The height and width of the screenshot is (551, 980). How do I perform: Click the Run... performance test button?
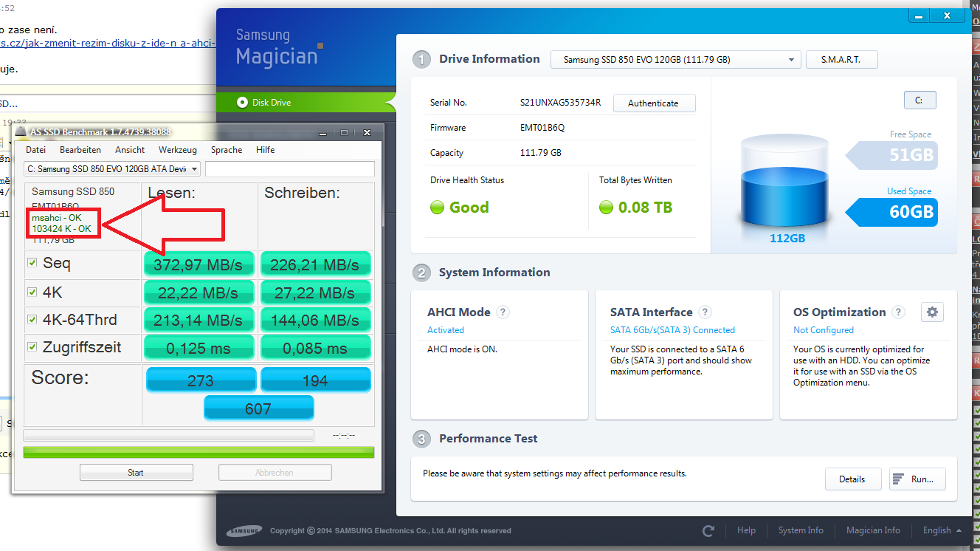[917, 479]
